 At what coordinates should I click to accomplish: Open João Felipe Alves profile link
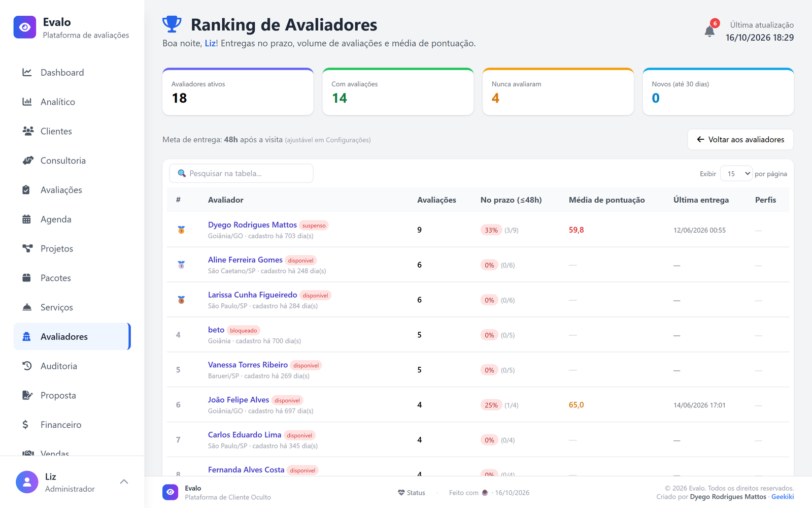(239, 400)
